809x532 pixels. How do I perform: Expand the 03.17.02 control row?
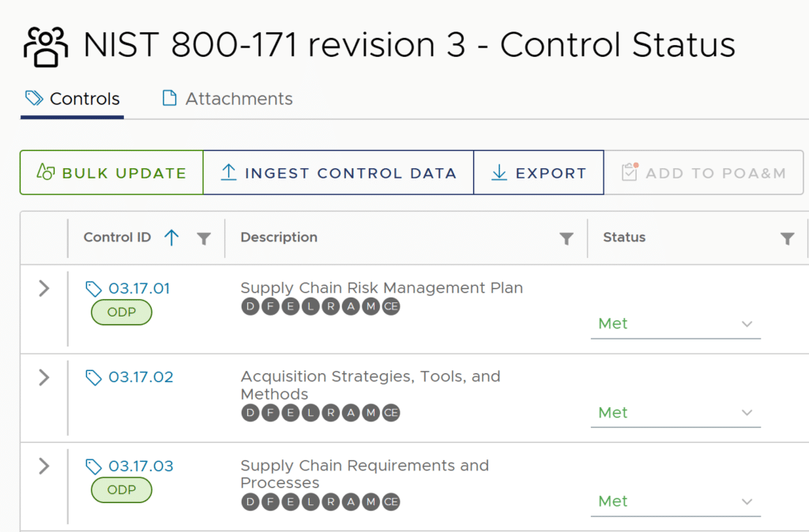(x=44, y=377)
